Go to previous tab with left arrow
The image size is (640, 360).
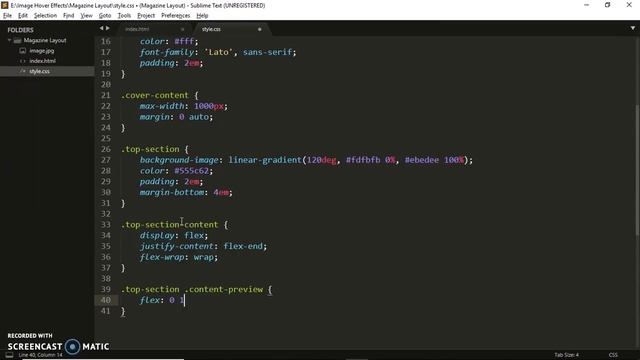click(101, 28)
